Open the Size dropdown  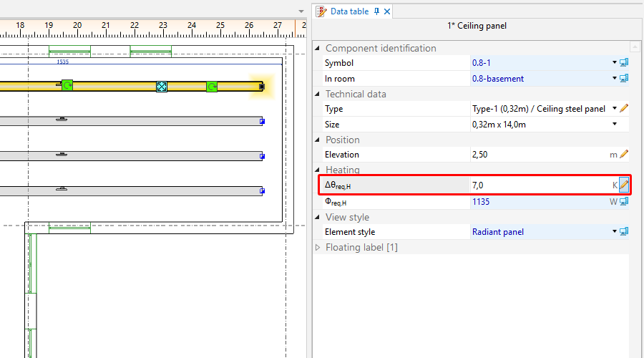pos(614,125)
